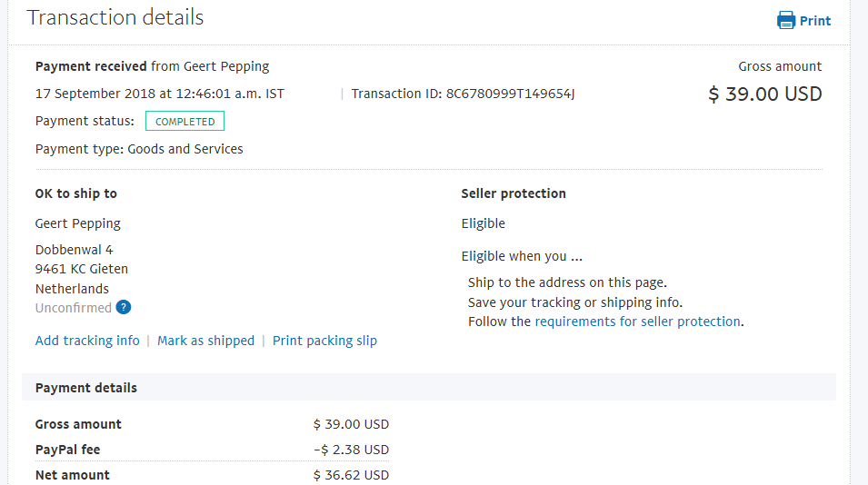Click the Payment type Goods and Services text
This screenshot has height=485, width=868.
[139, 149]
